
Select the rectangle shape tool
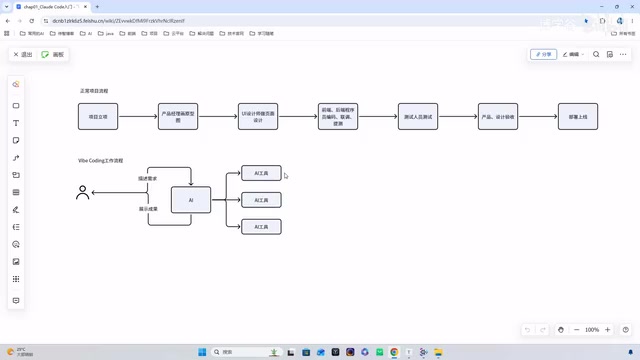coord(16,106)
